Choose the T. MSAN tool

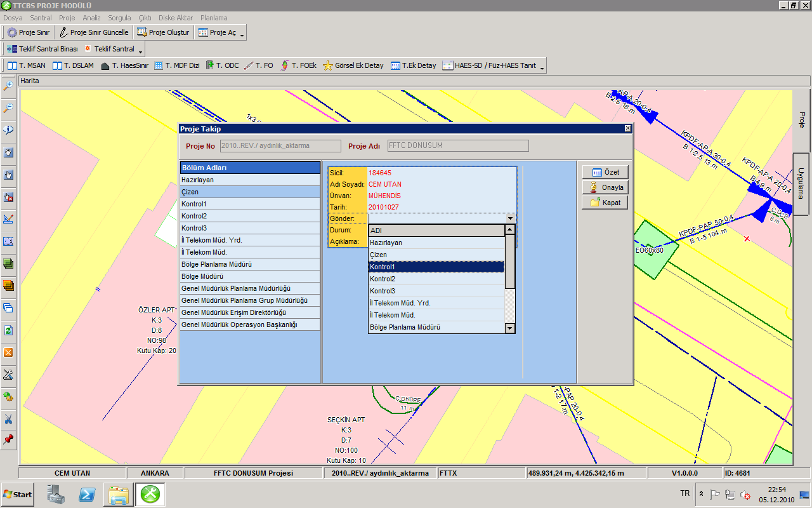pos(27,65)
